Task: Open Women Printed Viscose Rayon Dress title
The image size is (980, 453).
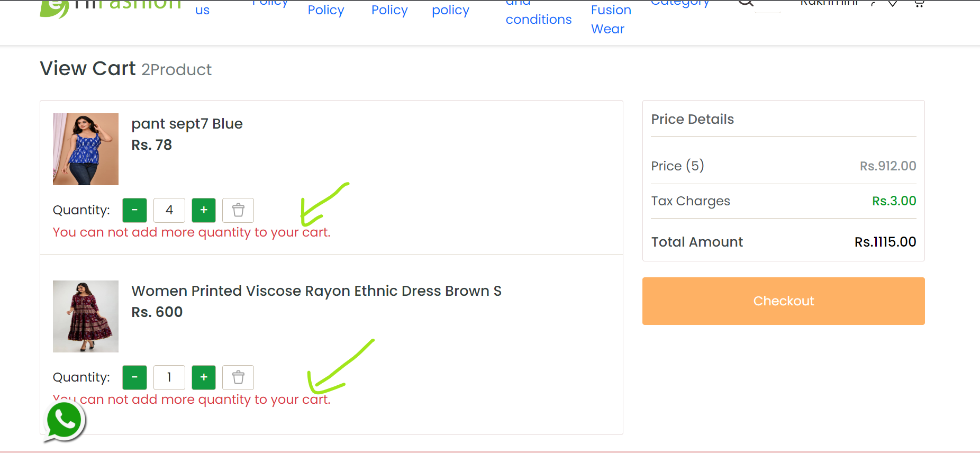Action: point(316,291)
